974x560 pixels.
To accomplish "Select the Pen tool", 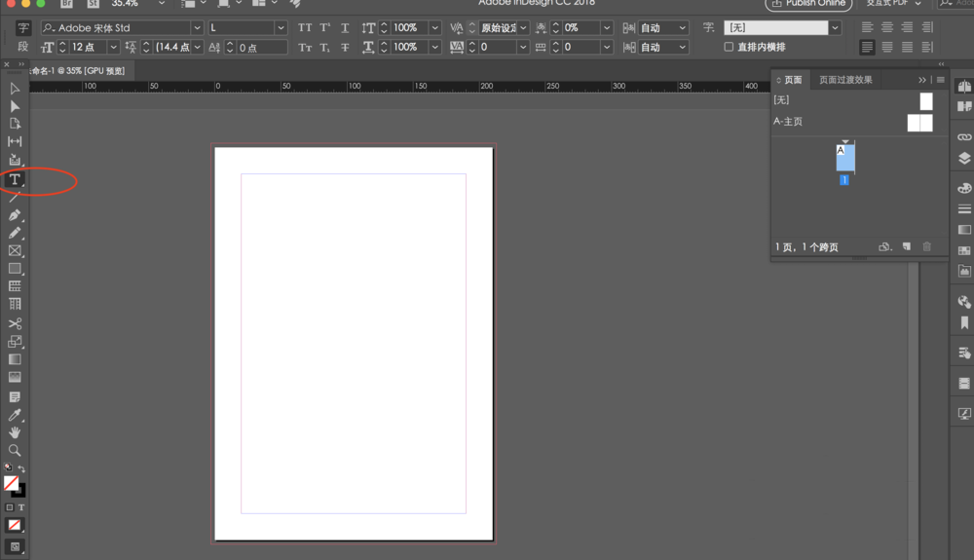I will 15,215.
